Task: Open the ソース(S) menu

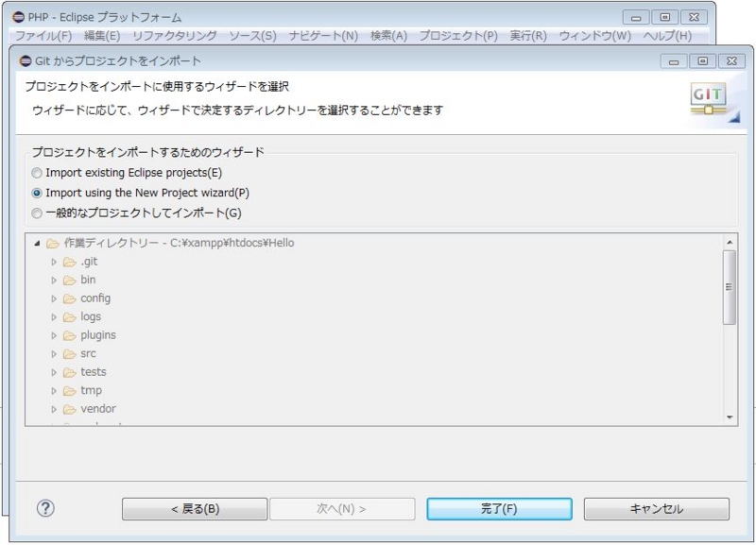Action: pyautogui.click(x=252, y=36)
